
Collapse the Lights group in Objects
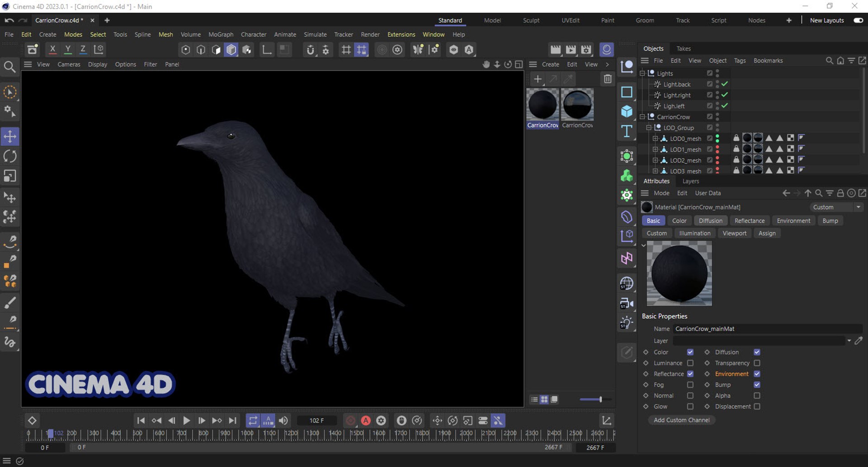[642, 73]
